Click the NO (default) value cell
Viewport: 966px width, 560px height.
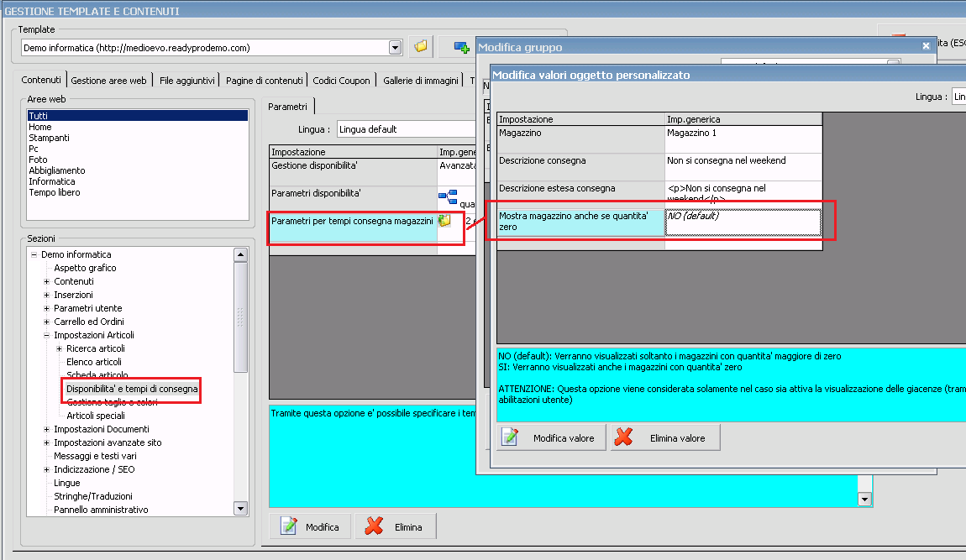coord(743,222)
